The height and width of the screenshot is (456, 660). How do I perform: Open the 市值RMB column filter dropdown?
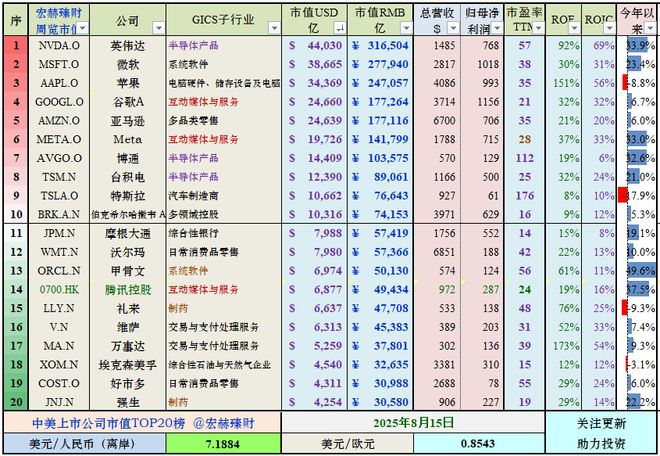pyautogui.click(x=406, y=28)
